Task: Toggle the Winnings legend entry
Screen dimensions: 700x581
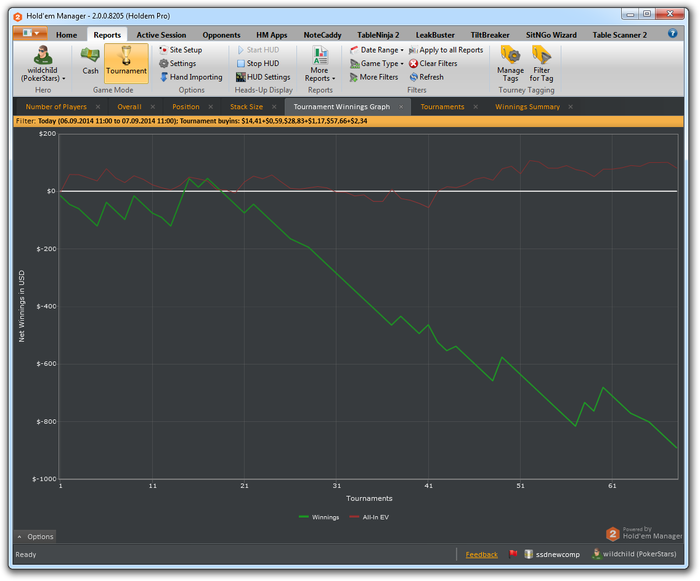Action: [x=319, y=517]
